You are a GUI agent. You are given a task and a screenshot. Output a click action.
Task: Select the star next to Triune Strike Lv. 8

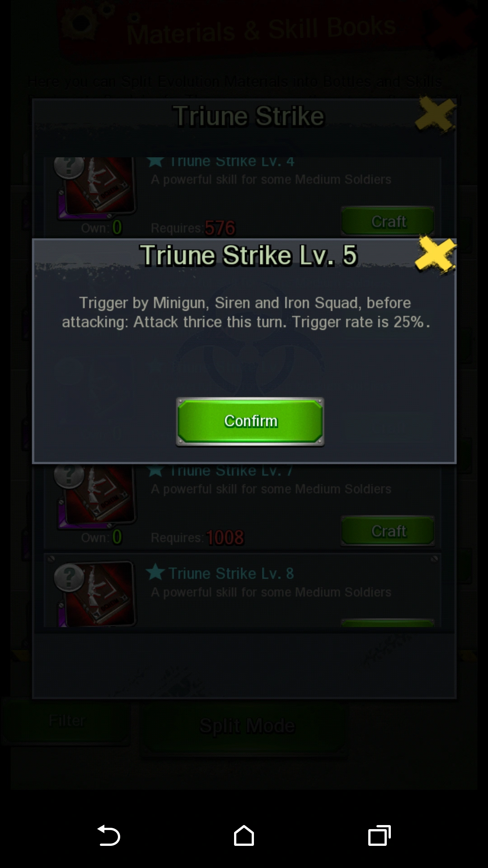click(x=155, y=572)
